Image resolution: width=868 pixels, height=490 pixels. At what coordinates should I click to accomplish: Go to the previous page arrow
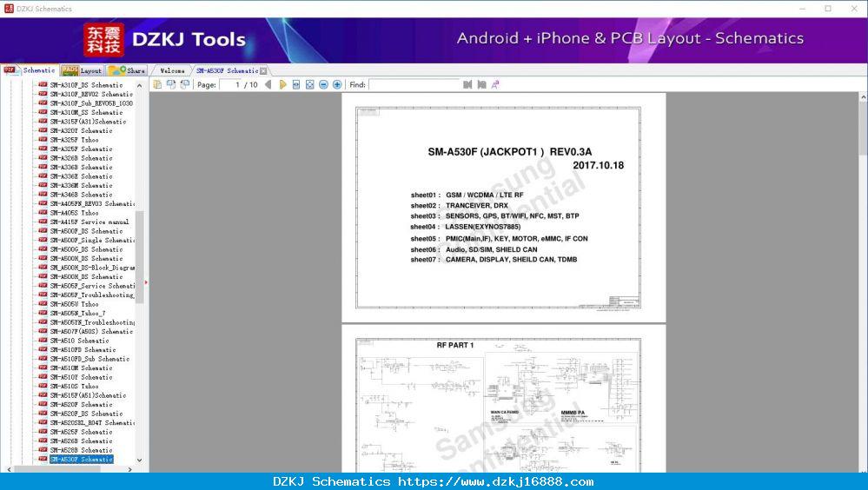(x=268, y=85)
